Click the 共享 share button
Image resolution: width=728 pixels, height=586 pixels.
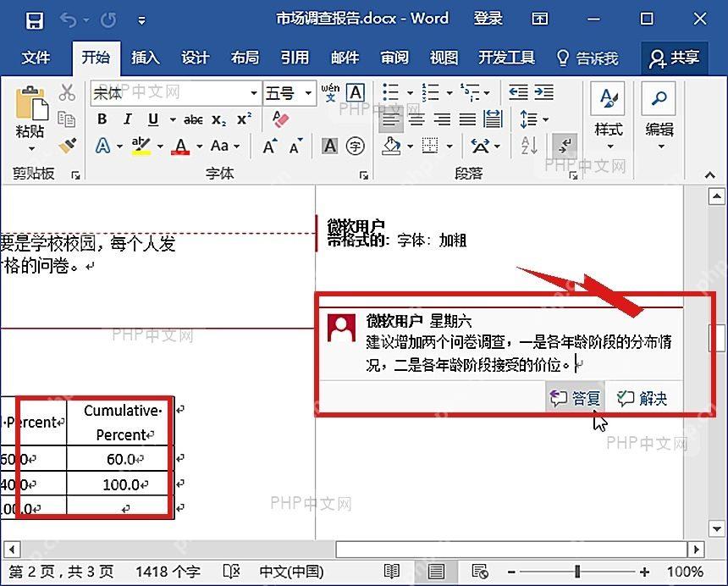(674, 58)
